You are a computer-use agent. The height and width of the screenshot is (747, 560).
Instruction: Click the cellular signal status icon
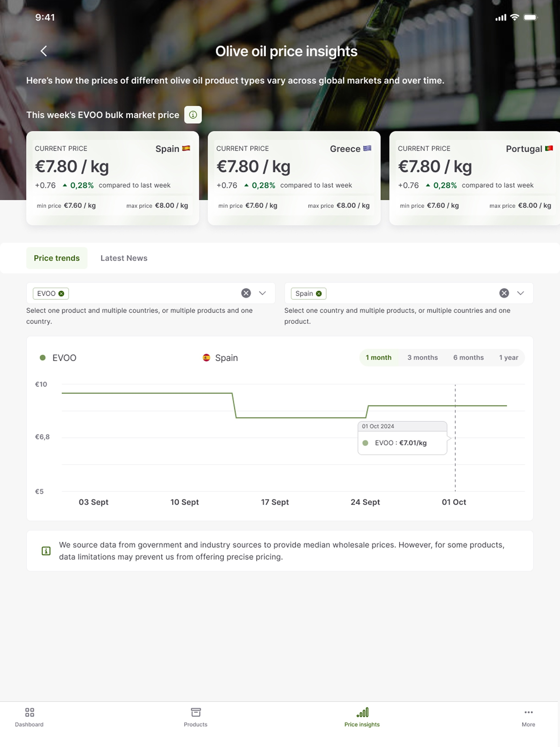pos(501,18)
